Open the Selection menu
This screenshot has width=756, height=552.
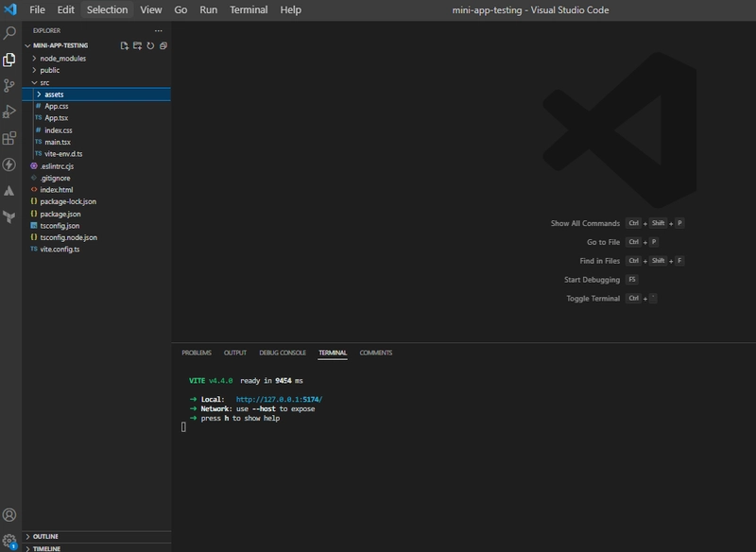(107, 9)
